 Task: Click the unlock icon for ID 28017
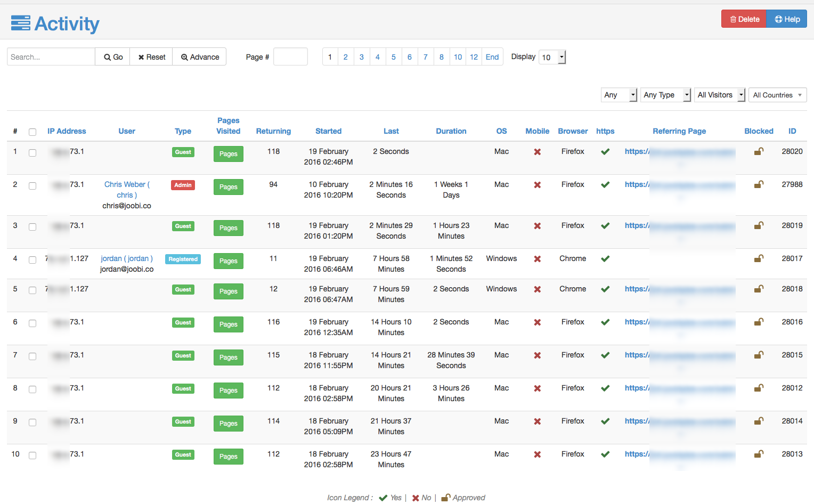[759, 258]
